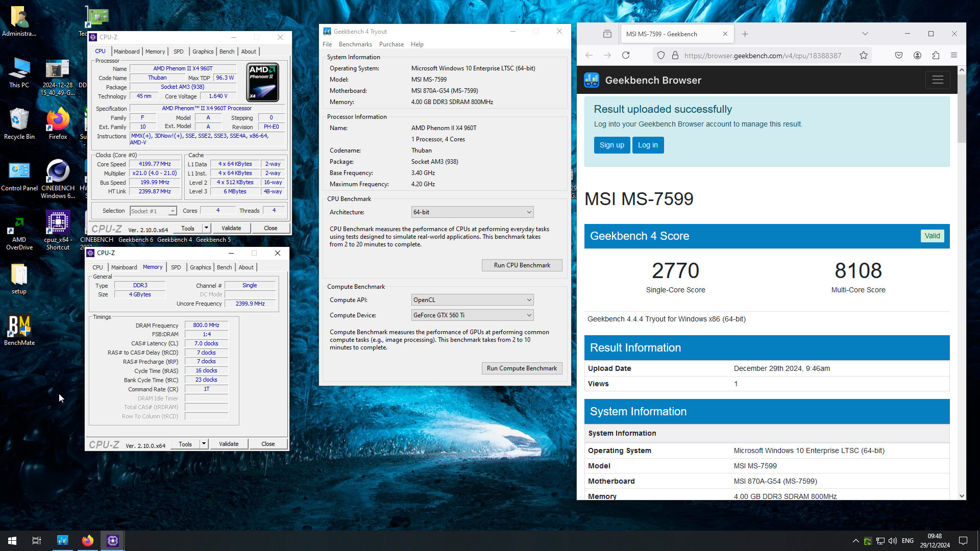The image size is (980, 551).
Task: Click the Single-Core Score value 2770
Action: point(675,271)
